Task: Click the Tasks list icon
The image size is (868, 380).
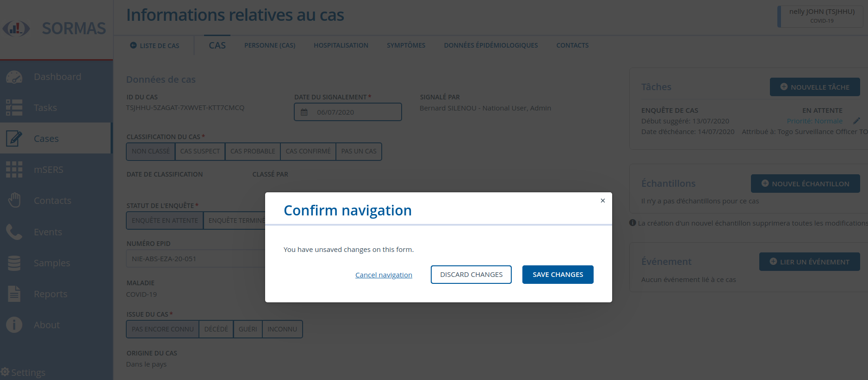Action: click(x=14, y=108)
